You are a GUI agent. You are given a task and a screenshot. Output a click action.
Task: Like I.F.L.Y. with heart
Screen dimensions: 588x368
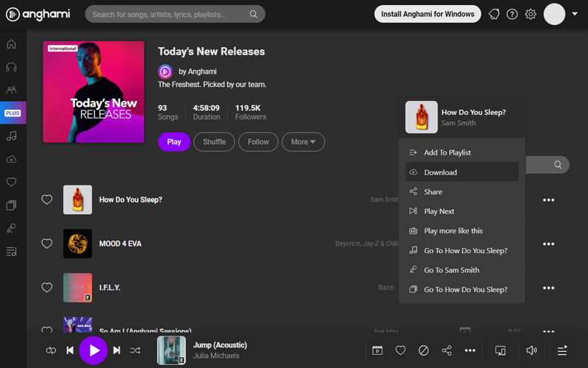pyautogui.click(x=47, y=287)
